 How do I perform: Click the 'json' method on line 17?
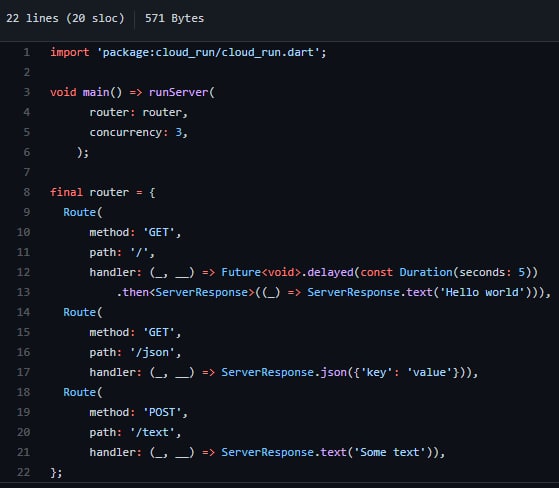point(333,372)
